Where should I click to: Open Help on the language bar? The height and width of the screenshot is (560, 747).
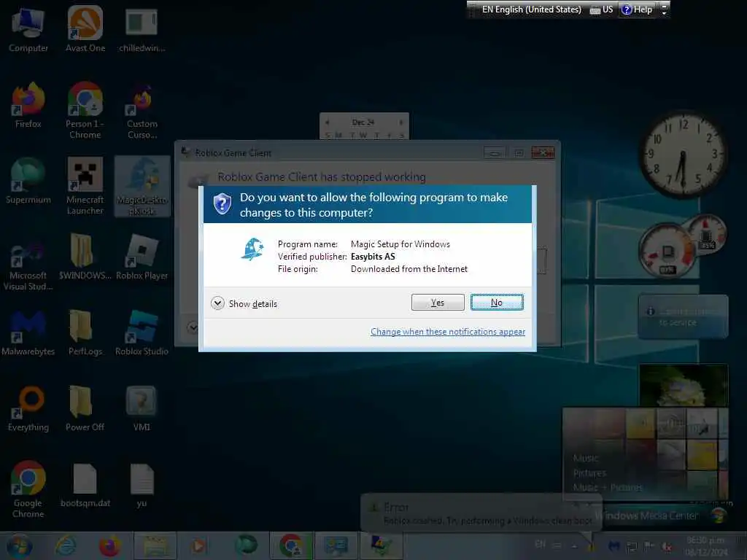(637, 9)
